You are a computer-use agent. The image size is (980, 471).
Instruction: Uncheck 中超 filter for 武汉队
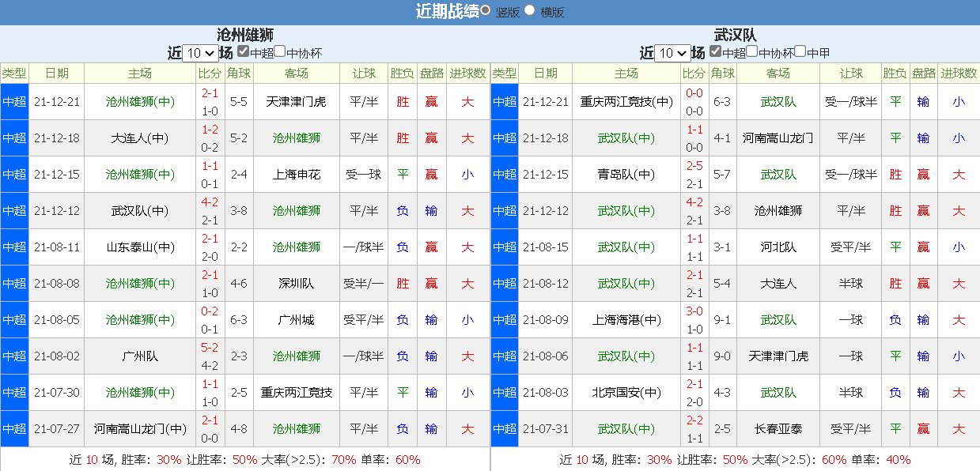pyautogui.click(x=716, y=51)
